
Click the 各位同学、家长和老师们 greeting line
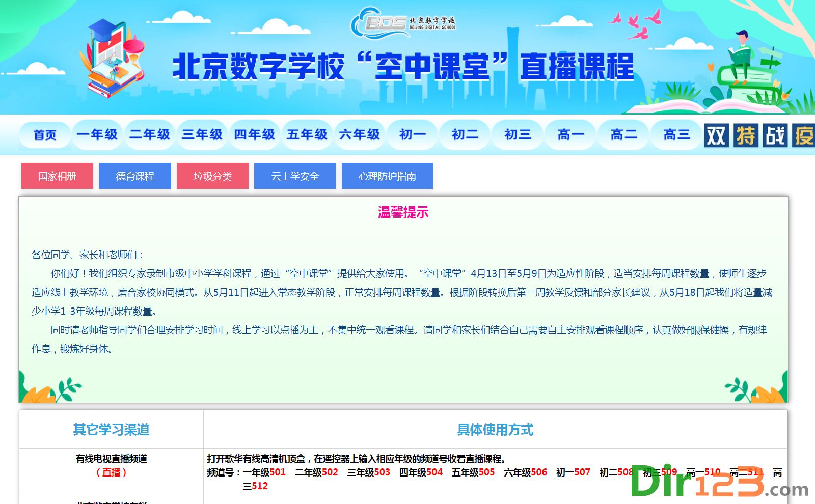tap(88, 255)
